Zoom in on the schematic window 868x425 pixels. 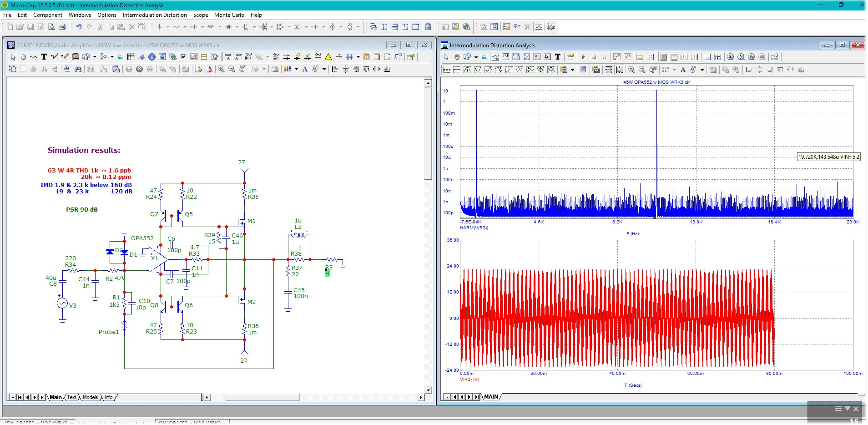pyautogui.click(x=221, y=69)
